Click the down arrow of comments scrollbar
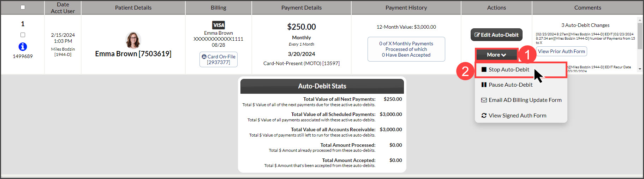 coord(640,69)
